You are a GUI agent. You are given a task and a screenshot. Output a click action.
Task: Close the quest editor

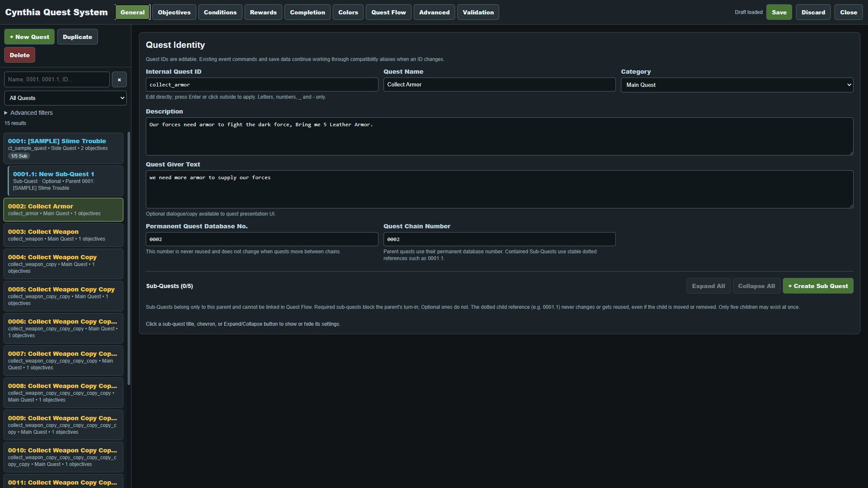849,12
